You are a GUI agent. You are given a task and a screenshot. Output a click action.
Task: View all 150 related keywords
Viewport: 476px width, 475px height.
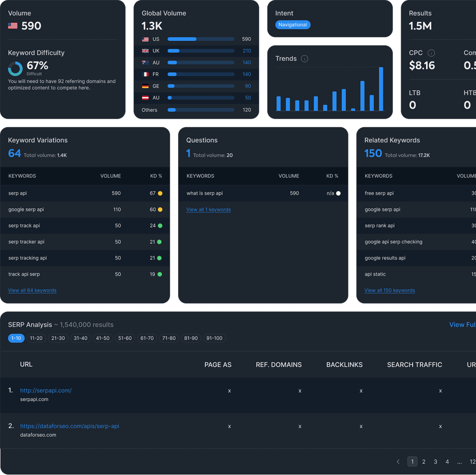pos(390,290)
